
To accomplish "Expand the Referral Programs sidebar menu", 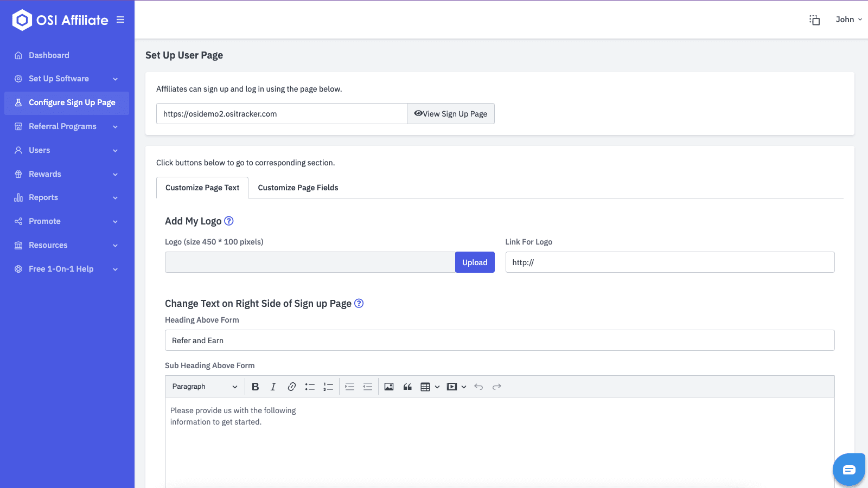I will [x=66, y=126].
